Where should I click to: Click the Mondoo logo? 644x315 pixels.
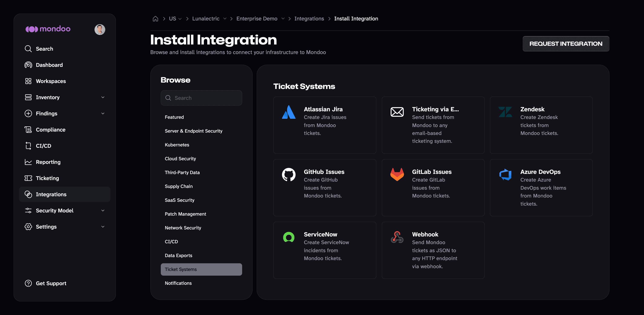tap(48, 29)
